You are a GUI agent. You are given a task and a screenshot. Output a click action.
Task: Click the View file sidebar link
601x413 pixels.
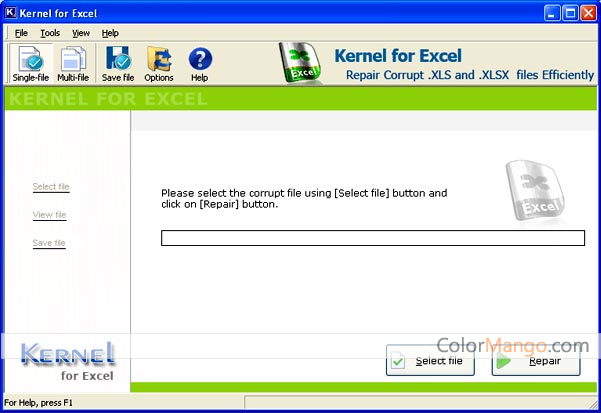click(49, 215)
